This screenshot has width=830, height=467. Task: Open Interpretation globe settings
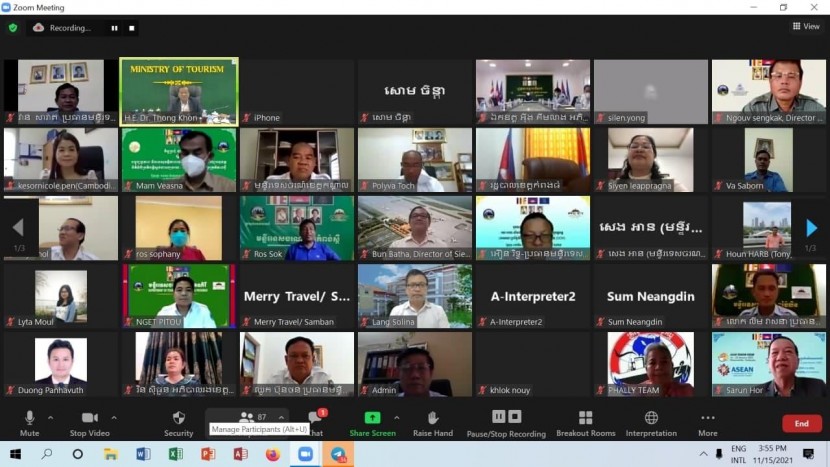coord(651,421)
